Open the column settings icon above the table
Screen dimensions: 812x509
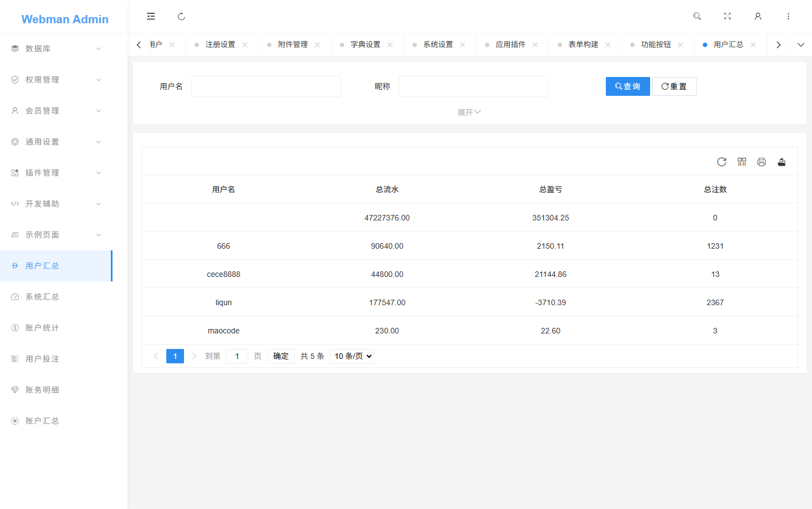[x=742, y=162]
